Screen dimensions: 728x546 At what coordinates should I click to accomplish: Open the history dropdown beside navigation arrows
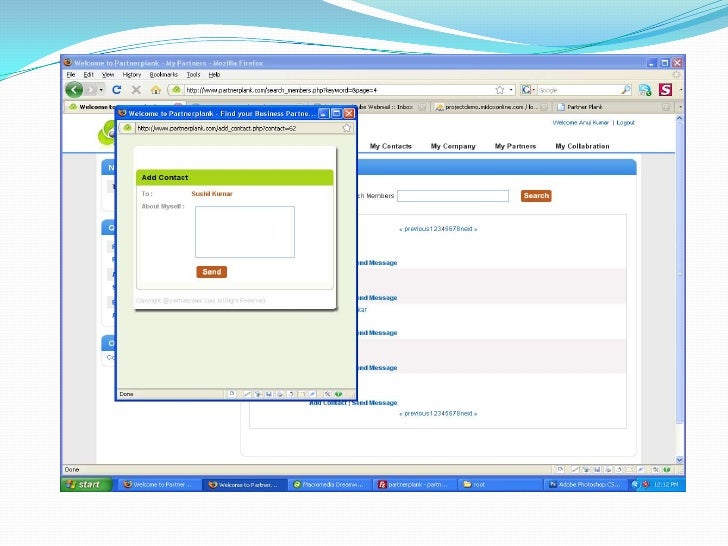(101, 90)
